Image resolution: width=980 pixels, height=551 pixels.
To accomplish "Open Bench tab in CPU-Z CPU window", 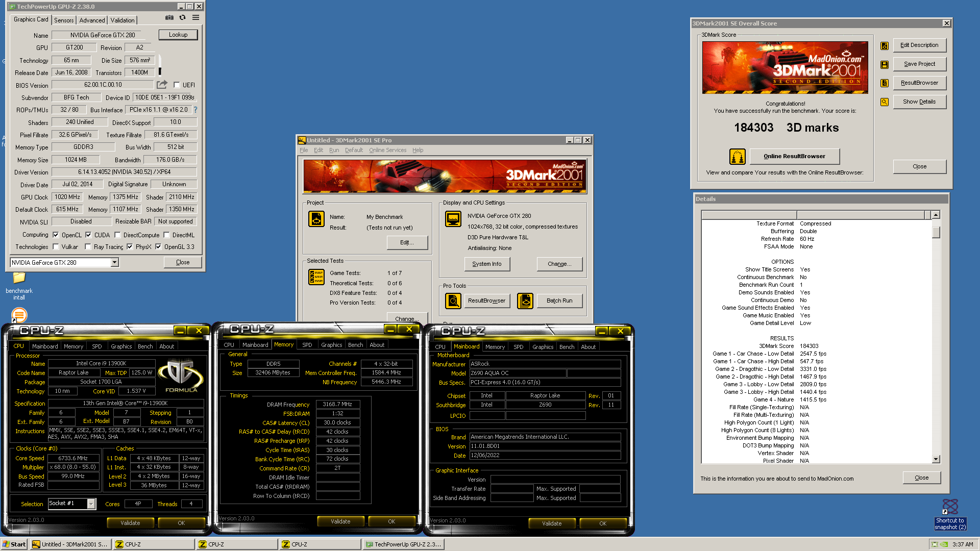I will 145,346.
